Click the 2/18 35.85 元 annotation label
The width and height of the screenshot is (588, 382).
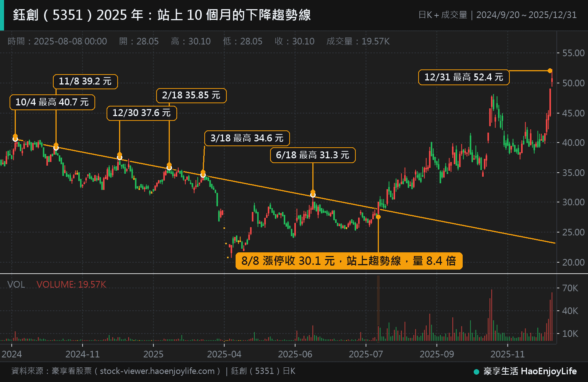[x=191, y=95]
